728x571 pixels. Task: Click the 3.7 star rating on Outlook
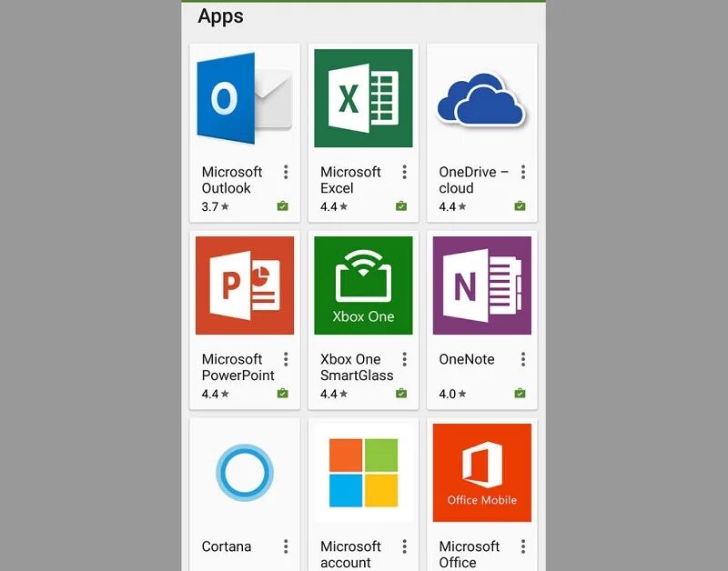point(215,206)
